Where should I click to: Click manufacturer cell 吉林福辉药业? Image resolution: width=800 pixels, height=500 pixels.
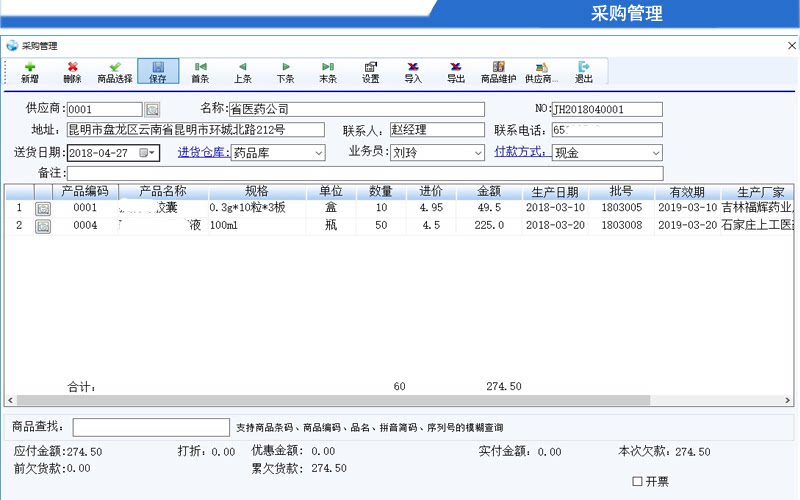[x=757, y=208]
